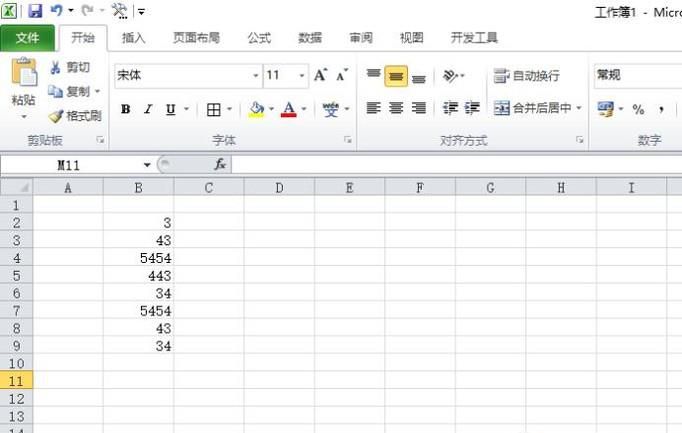Click the 文 phonetic guide icon
This screenshot has height=433, width=682.
point(331,109)
